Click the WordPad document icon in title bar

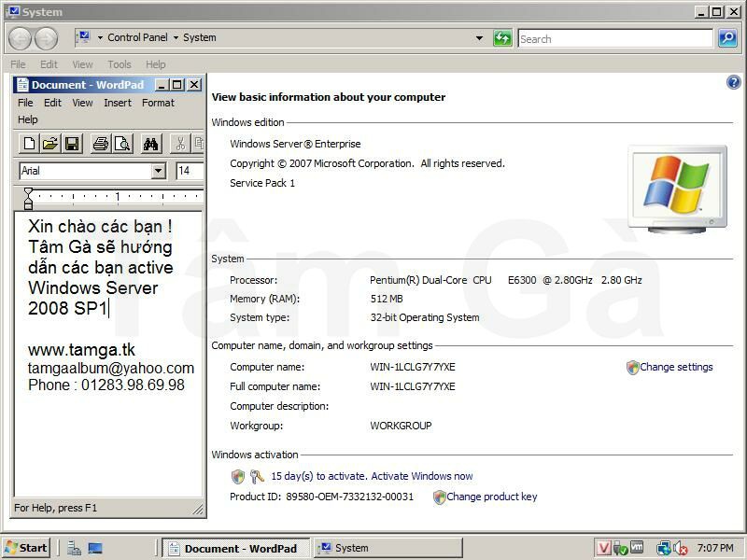pos(22,85)
